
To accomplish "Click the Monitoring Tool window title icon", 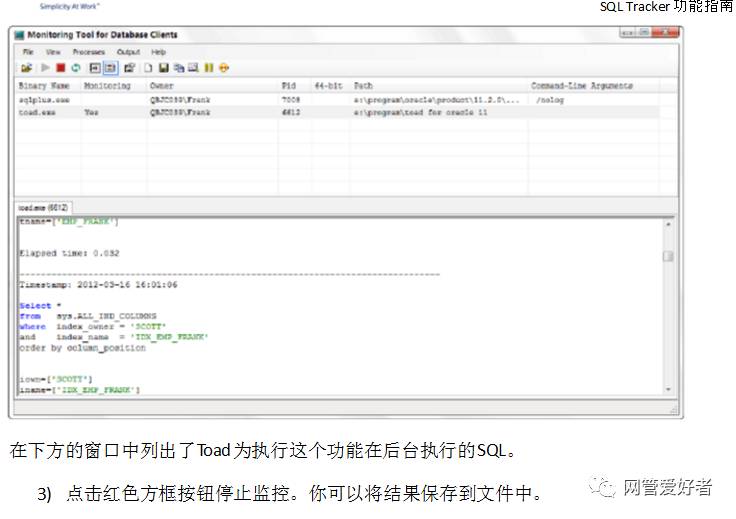I will coord(19,35).
